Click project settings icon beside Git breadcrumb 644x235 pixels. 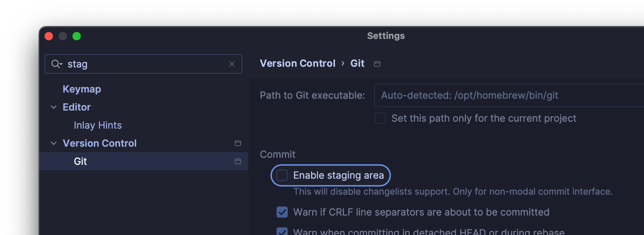377,64
